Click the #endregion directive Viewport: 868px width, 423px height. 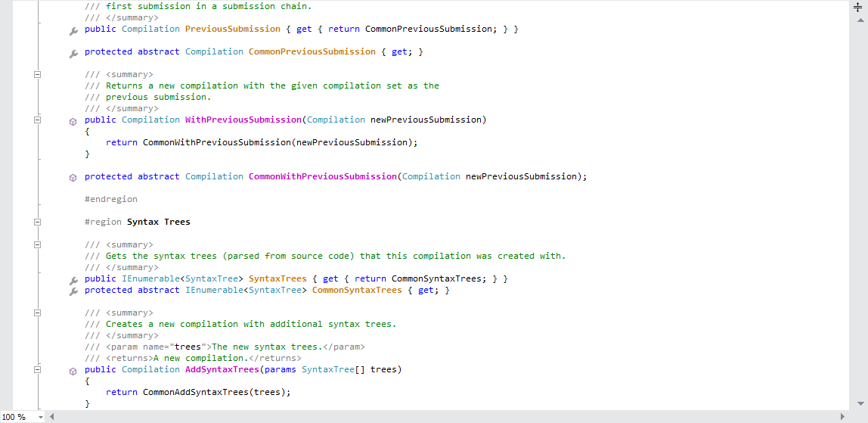tap(110, 199)
